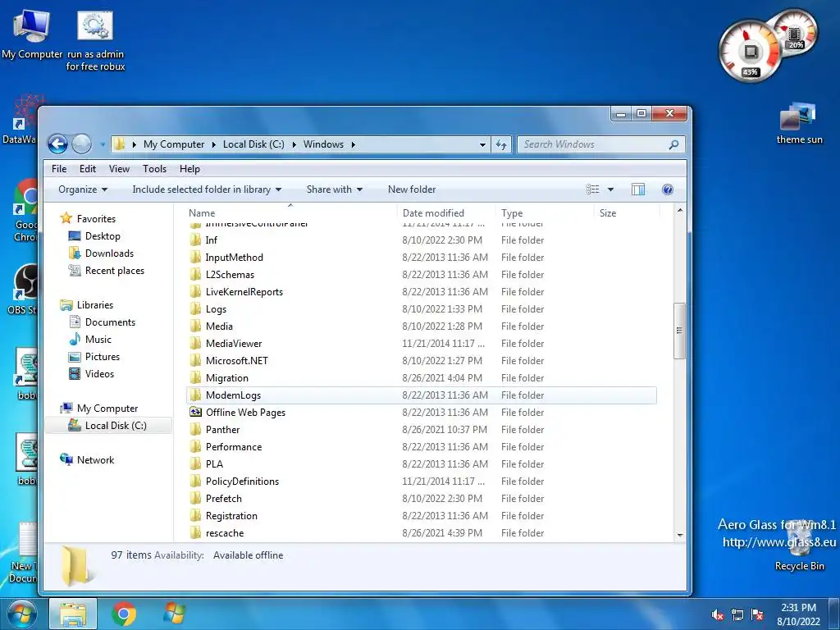Select My Computer desktop icon
Viewport: 840px width, 630px height.
[32, 33]
